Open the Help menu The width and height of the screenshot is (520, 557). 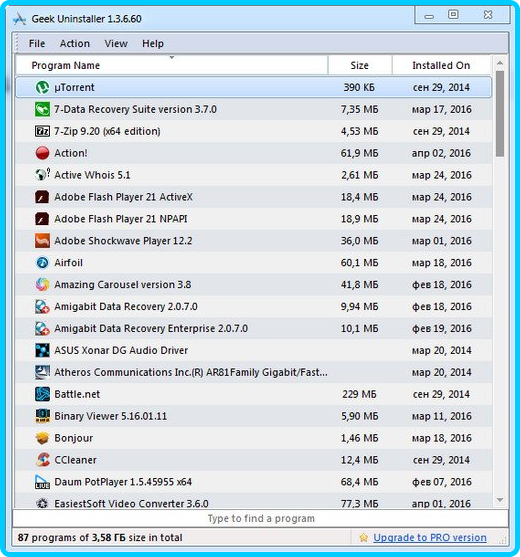coord(153,44)
